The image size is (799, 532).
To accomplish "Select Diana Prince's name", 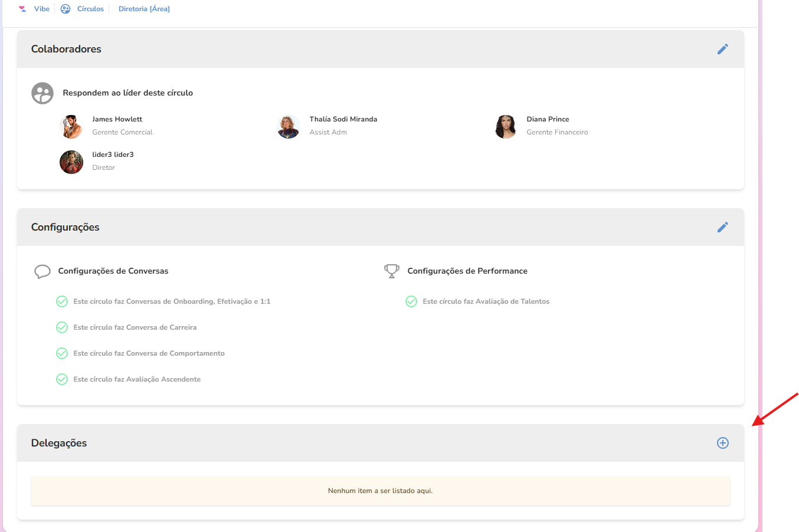I will [548, 119].
